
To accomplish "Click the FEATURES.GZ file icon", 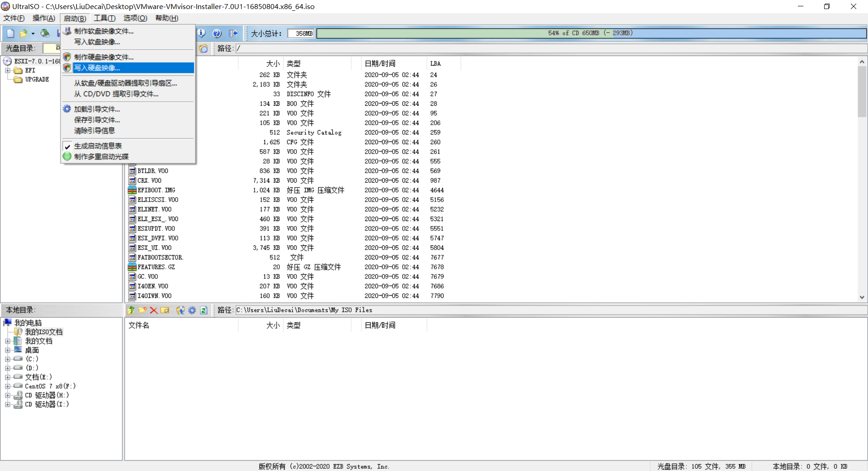I will click(132, 267).
